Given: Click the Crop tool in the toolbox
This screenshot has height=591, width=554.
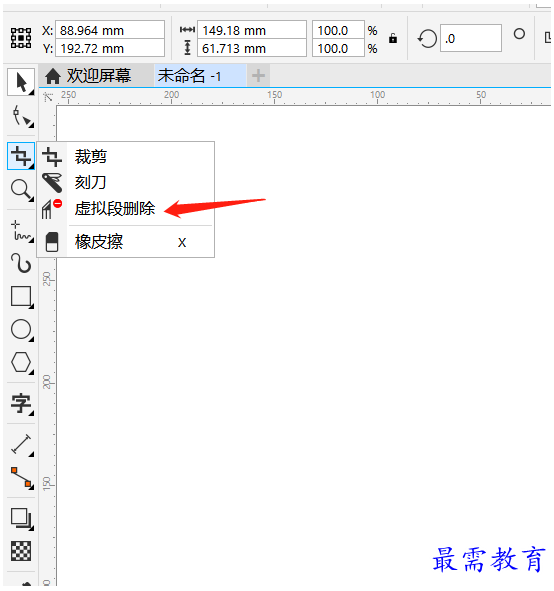Looking at the screenshot, I should [21, 156].
